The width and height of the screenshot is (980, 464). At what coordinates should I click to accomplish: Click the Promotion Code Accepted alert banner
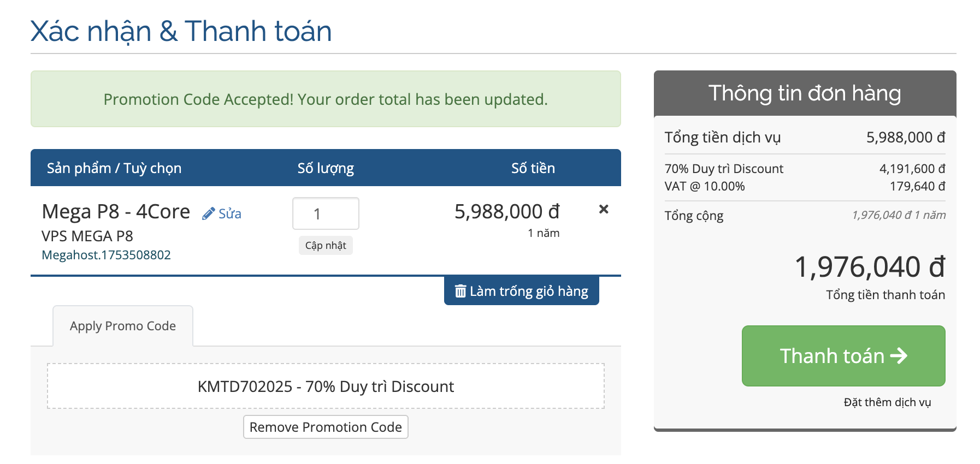pos(326,99)
